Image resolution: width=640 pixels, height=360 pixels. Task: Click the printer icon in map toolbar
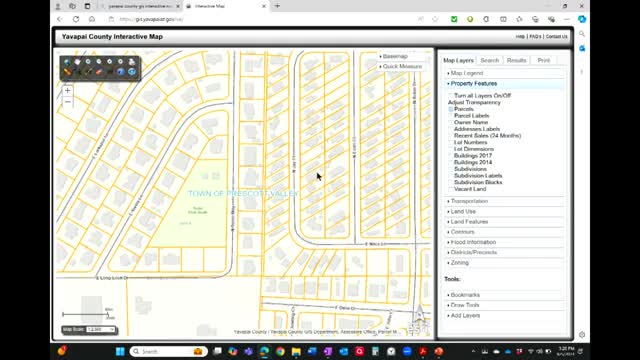point(132,62)
